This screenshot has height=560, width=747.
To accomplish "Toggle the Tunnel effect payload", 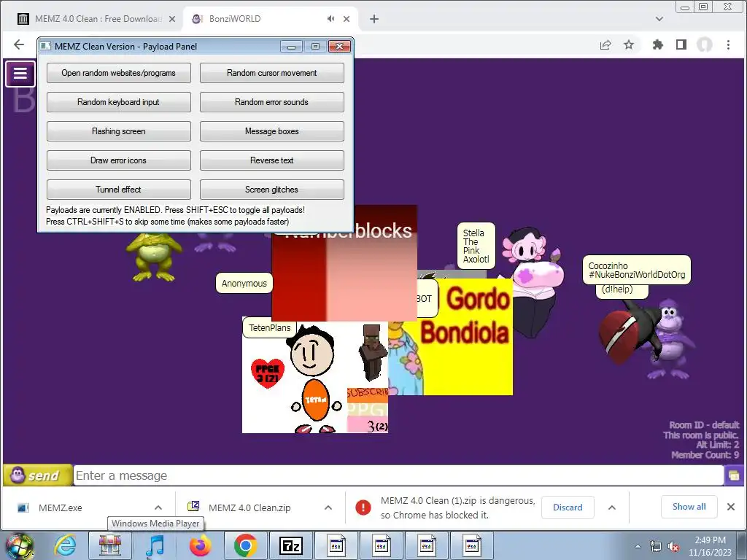I will [x=119, y=190].
